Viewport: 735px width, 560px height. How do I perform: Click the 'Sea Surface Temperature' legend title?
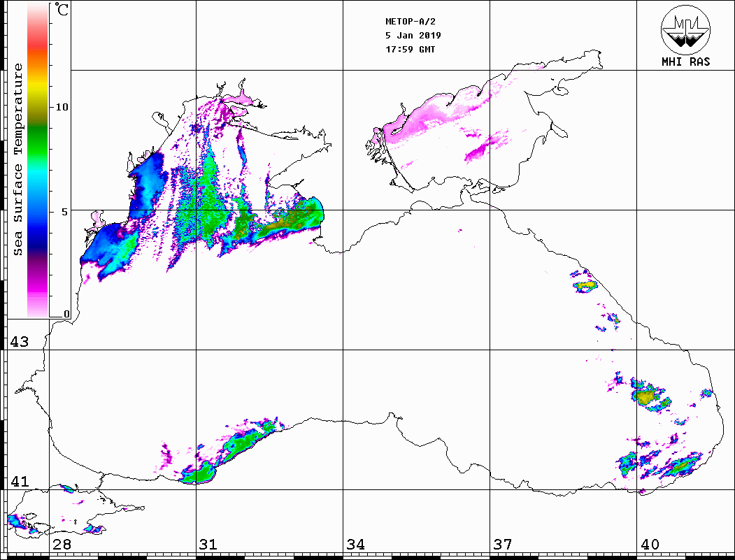[17, 160]
